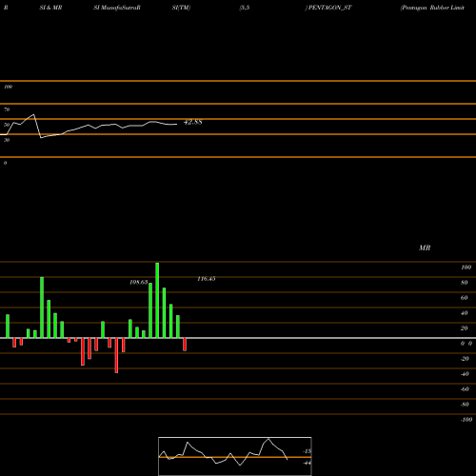This screenshot has width=476, height=476.
Task: Click the SI MunafaSutraR header label
Action: [117, 8]
